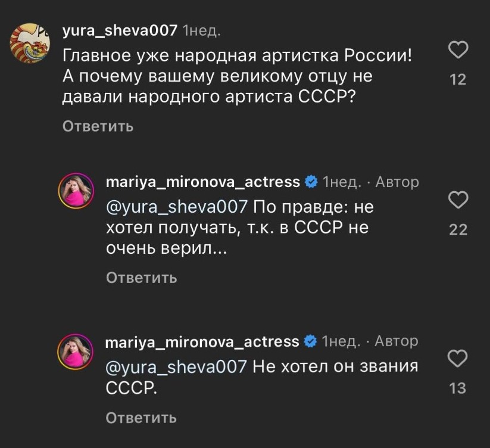Tap Ответить under the first author reply

(141, 276)
